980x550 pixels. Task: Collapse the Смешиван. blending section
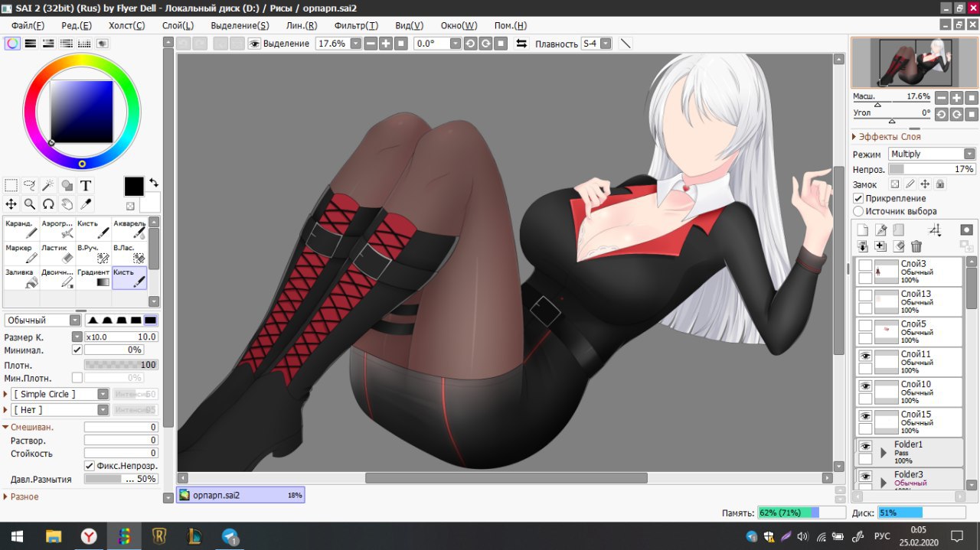[5, 427]
